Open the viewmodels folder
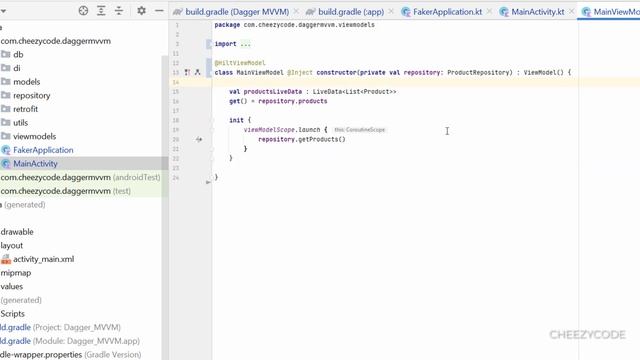640x360 pixels. coord(34,136)
